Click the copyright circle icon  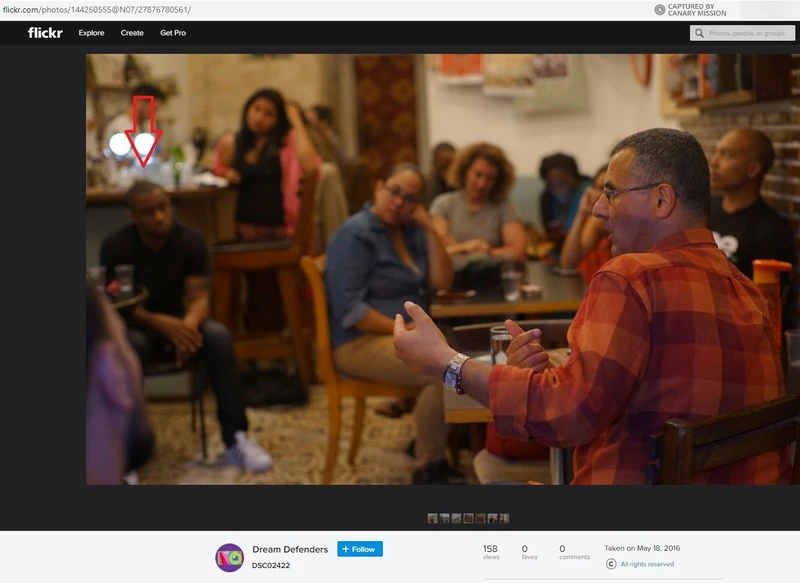click(x=611, y=564)
